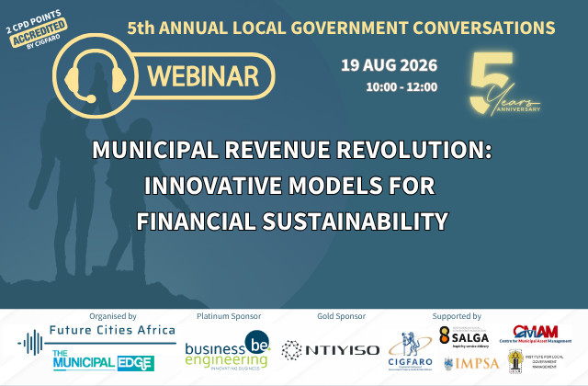Open the IMPSA logo
The width and height of the screenshot is (588, 386).
pyautogui.click(x=471, y=364)
